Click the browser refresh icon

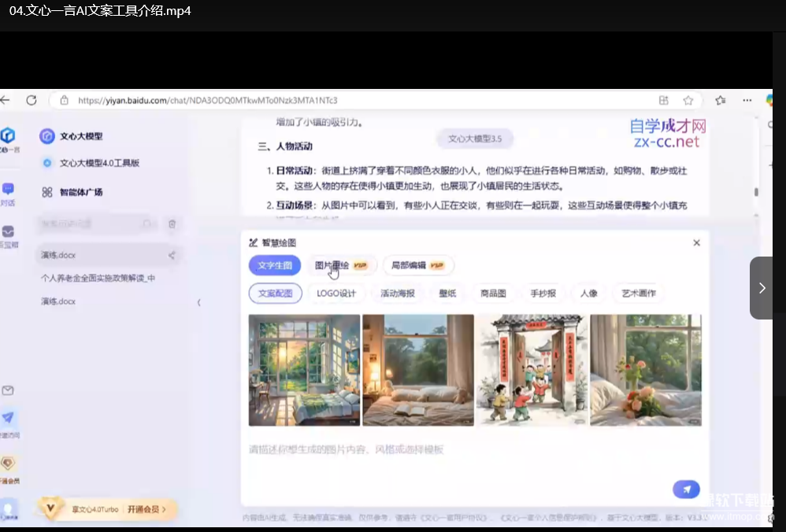(x=32, y=101)
